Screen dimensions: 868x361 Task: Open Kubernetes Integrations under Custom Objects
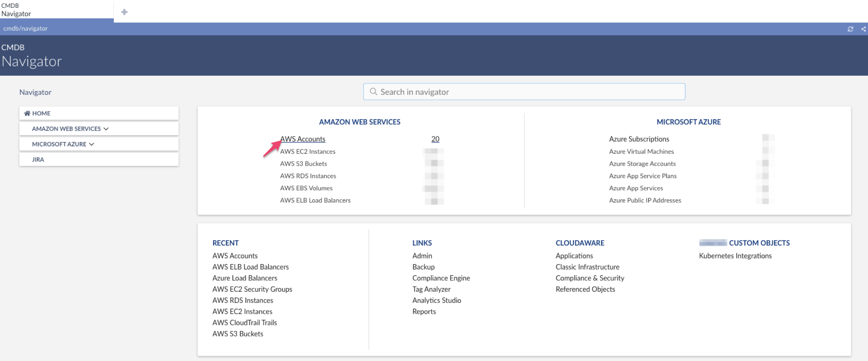735,256
